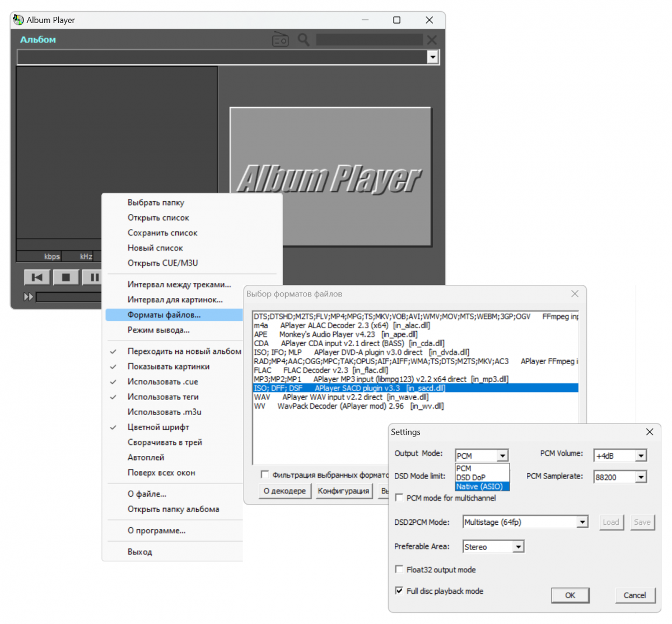
Task: Click the fast-forward double arrow icon
Action: (28, 297)
